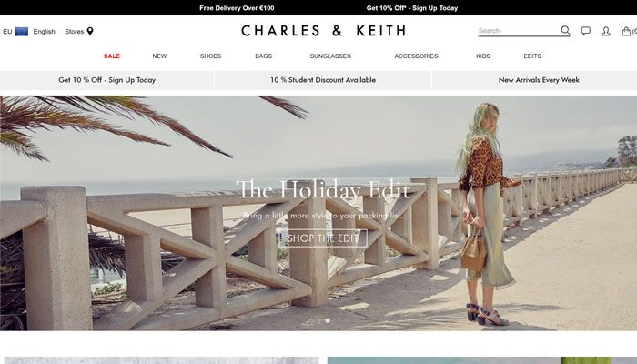Click the Search input field
The image size is (637, 364).
coord(519,30)
